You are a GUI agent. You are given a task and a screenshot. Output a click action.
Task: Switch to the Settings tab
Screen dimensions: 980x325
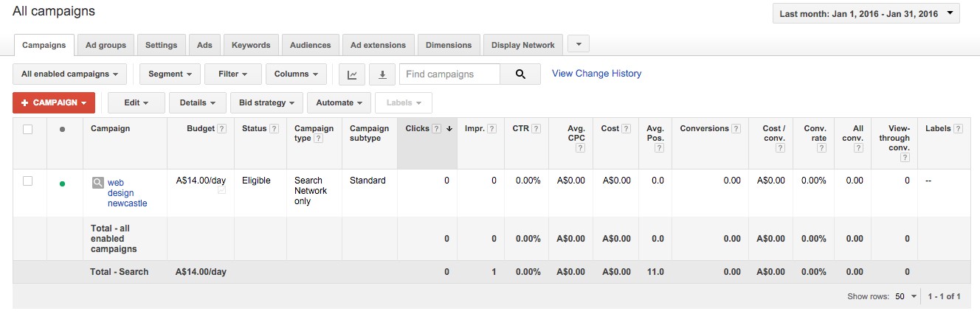point(161,45)
